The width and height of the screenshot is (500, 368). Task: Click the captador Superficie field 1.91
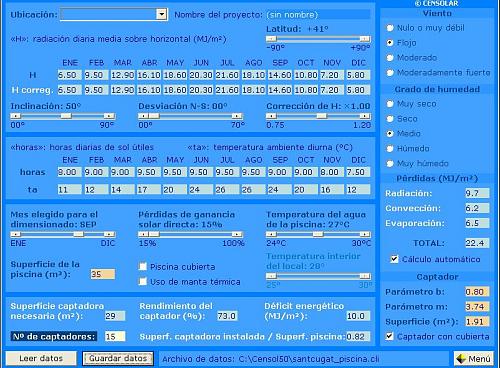click(x=477, y=321)
